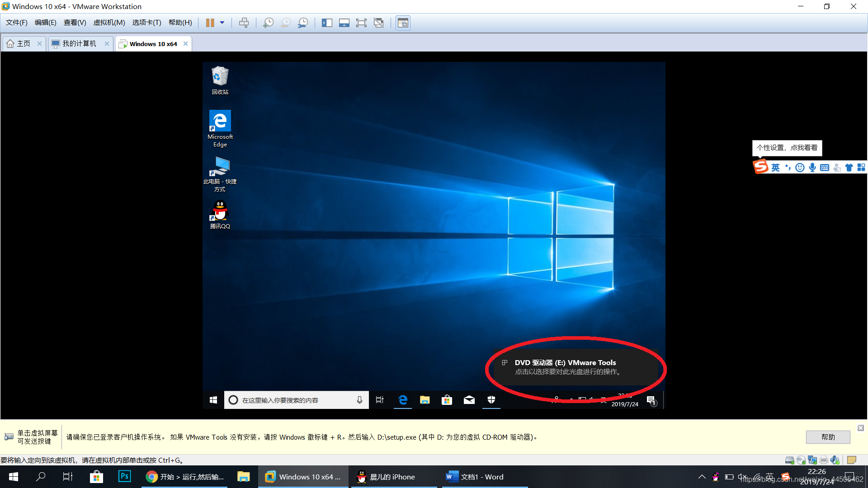Revert to the previous snapshot

(286, 23)
